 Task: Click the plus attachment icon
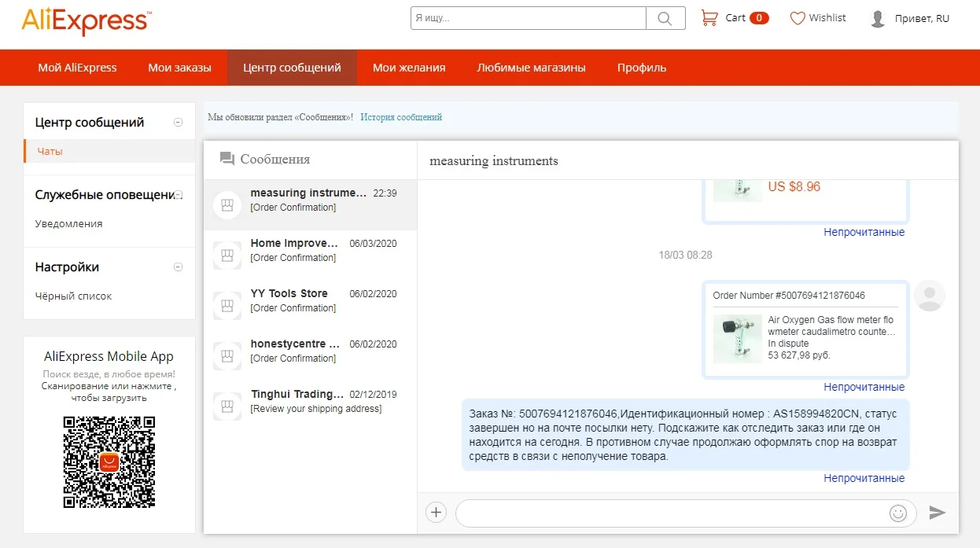tap(436, 513)
